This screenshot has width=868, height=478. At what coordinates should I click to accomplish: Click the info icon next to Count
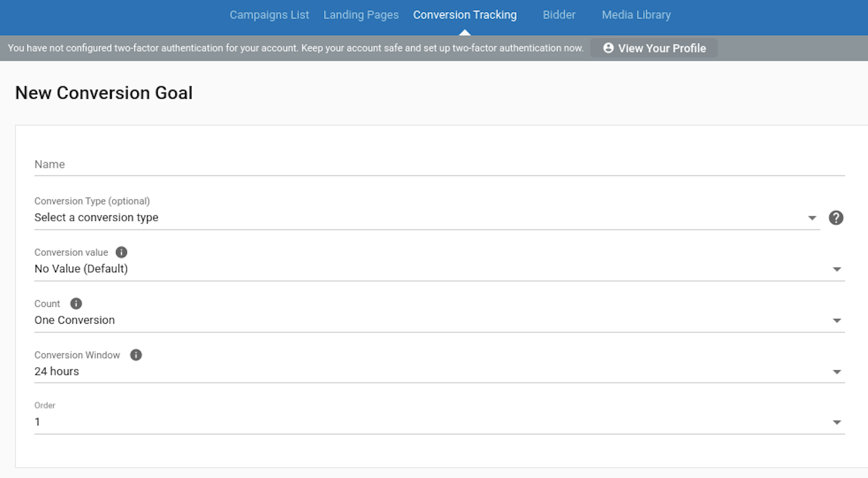click(x=76, y=304)
